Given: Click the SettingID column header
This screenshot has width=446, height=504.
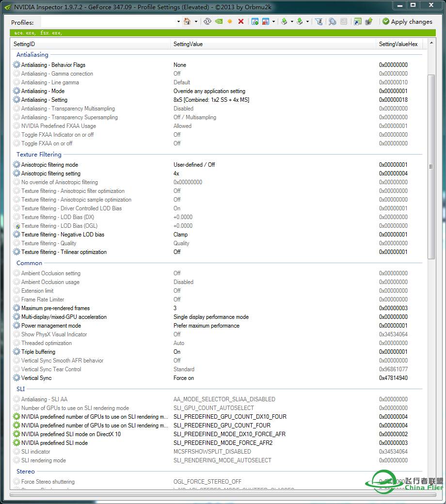Looking at the screenshot, I should click(90, 44).
